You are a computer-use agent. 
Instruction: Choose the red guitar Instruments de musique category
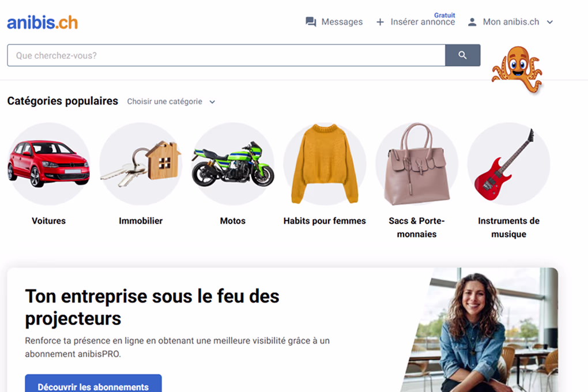point(509,164)
